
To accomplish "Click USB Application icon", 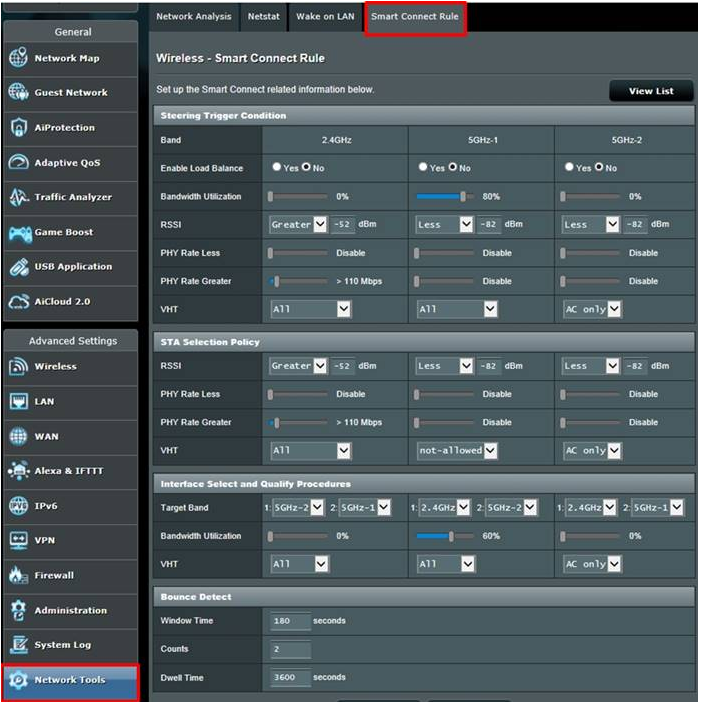I will point(18,267).
